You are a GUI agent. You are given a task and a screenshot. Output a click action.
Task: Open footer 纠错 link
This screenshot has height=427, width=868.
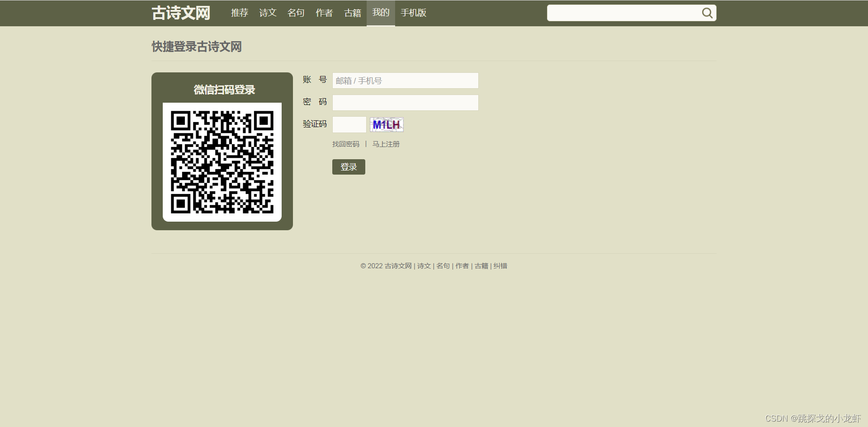click(500, 266)
